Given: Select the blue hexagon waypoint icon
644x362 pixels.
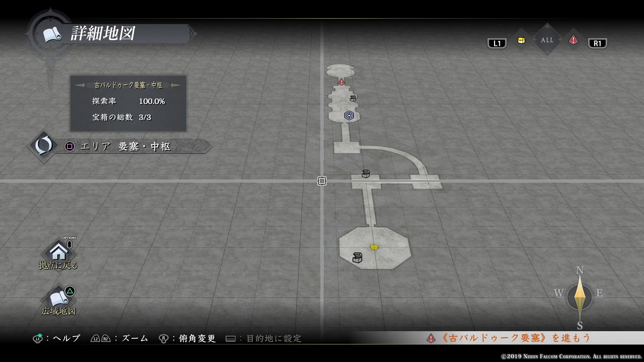Looking at the screenshot, I should click(349, 116).
